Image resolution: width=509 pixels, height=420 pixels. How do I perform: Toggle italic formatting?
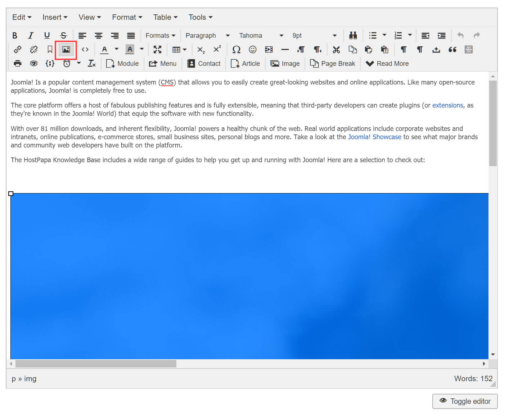(x=31, y=35)
